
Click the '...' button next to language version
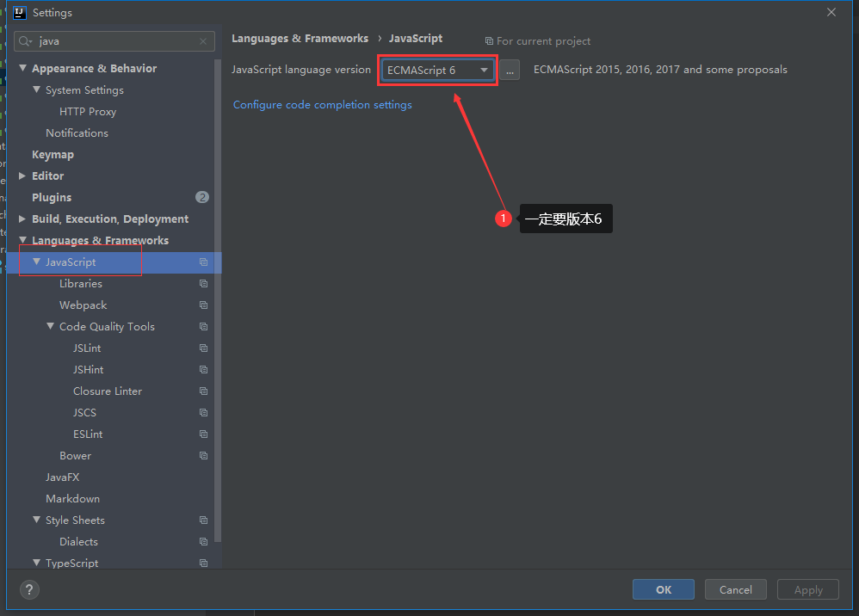(510, 70)
